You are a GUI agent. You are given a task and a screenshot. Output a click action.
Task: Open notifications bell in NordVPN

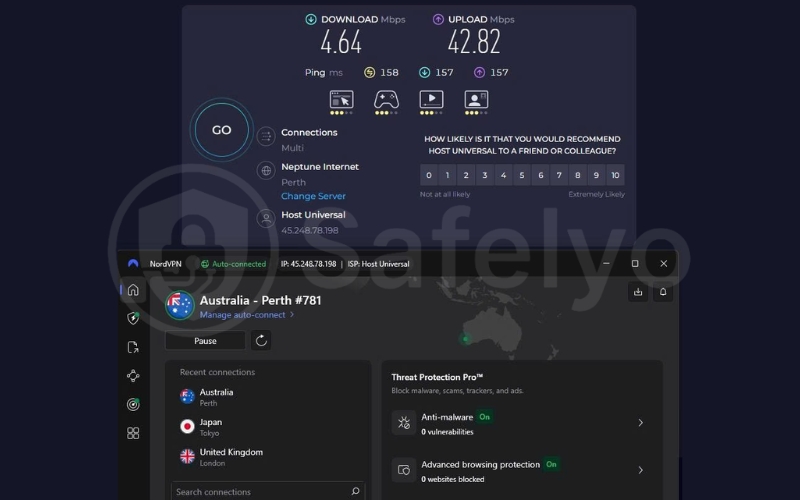(x=663, y=292)
